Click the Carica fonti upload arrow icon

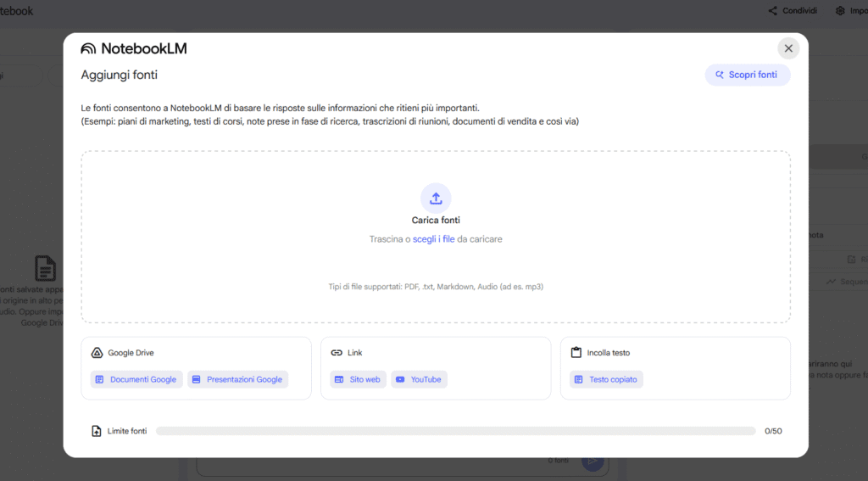pos(436,198)
